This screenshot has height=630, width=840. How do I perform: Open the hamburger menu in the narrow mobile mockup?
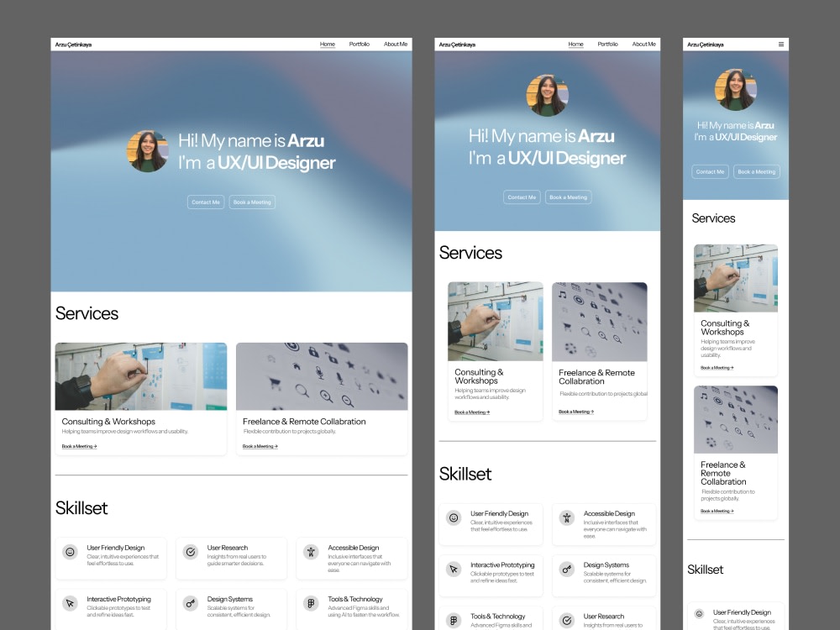781,45
